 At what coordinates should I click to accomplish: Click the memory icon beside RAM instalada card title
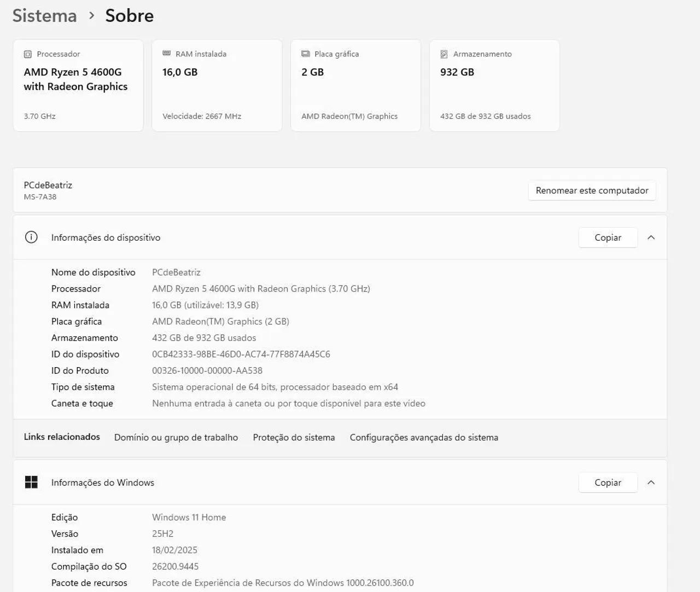point(167,54)
